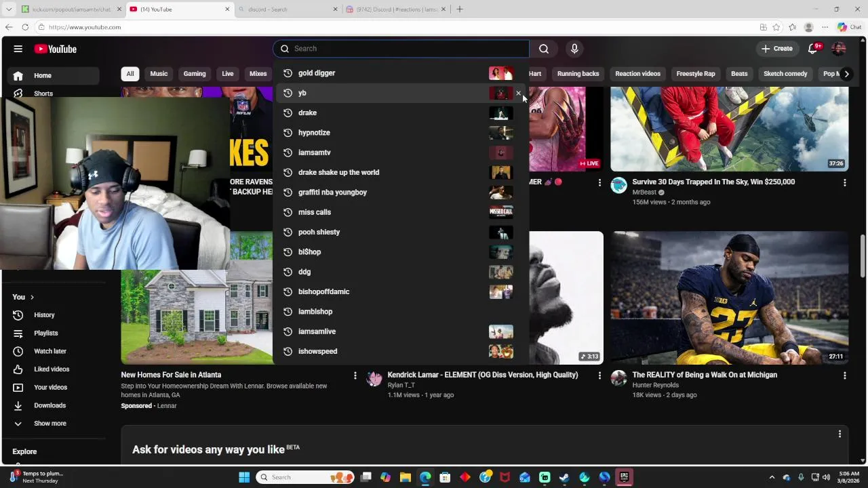
Task: Reload the page with refresh button
Action: click(x=25, y=27)
